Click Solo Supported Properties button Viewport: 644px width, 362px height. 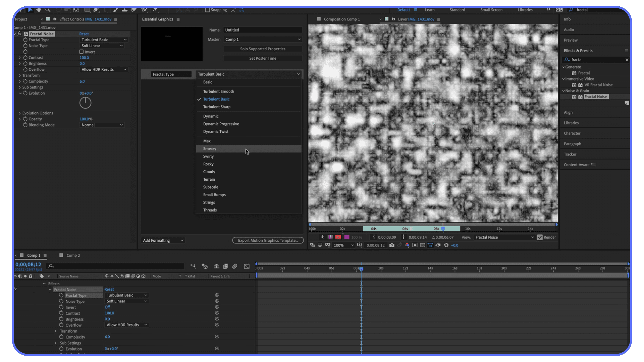click(x=263, y=49)
